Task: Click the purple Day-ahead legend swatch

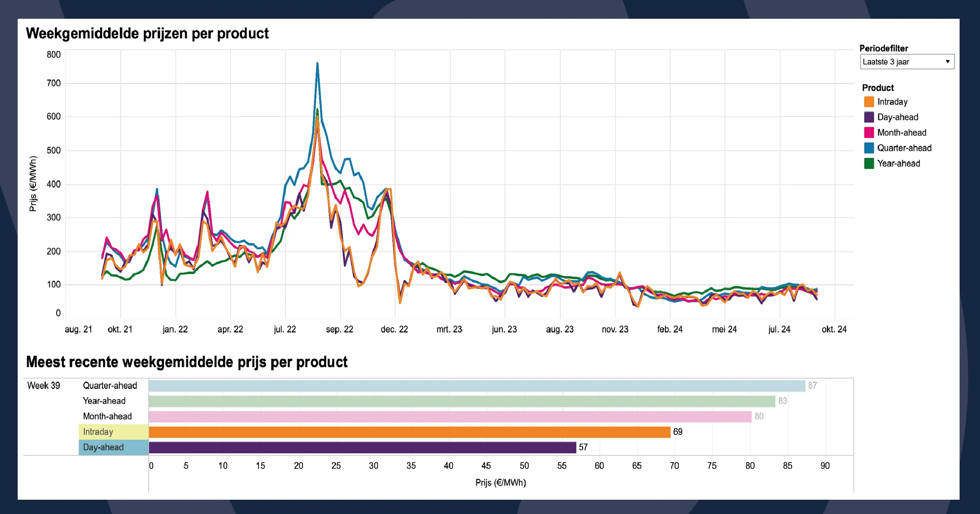Action: tap(869, 117)
